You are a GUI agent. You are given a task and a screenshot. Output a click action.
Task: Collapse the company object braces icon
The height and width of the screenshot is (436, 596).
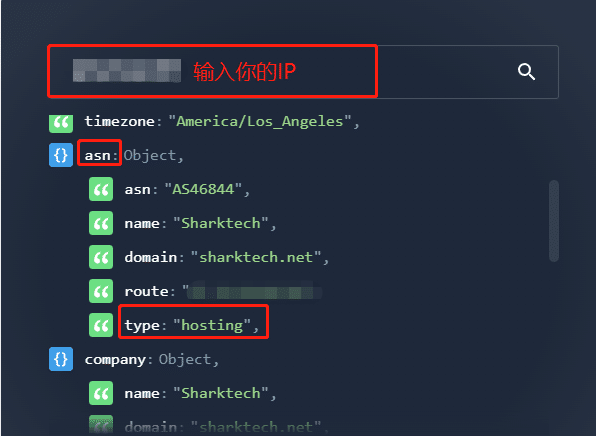tap(61, 359)
